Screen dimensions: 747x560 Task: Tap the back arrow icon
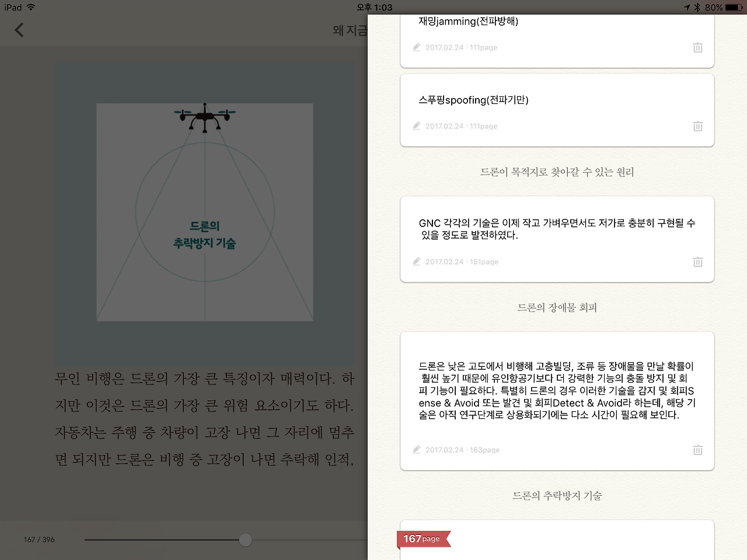(x=19, y=30)
